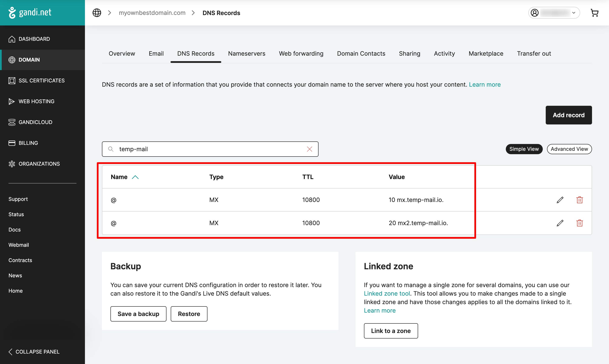Open the Nameservers tab
Image resolution: width=609 pixels, height=364 pixels.
[x=247, y=54]
